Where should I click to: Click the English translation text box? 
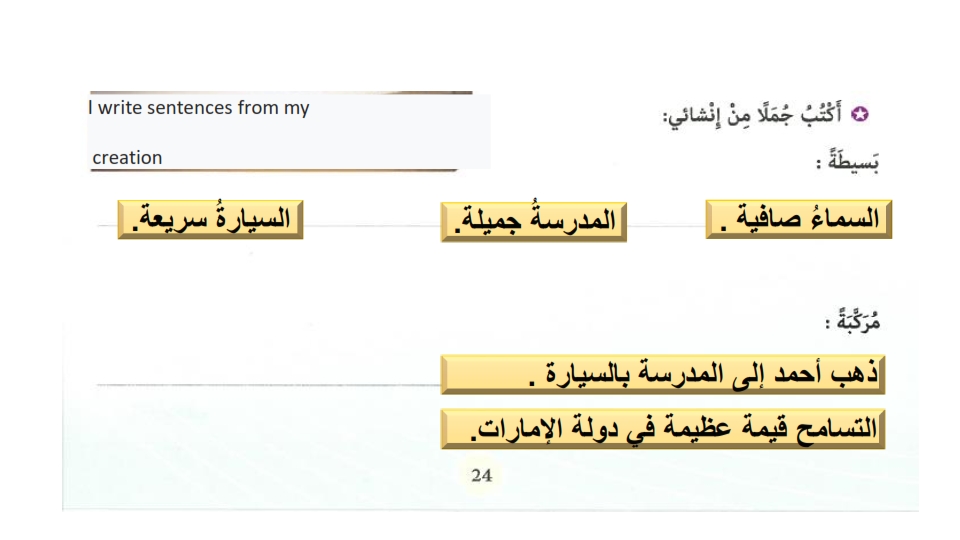(288, 131)
